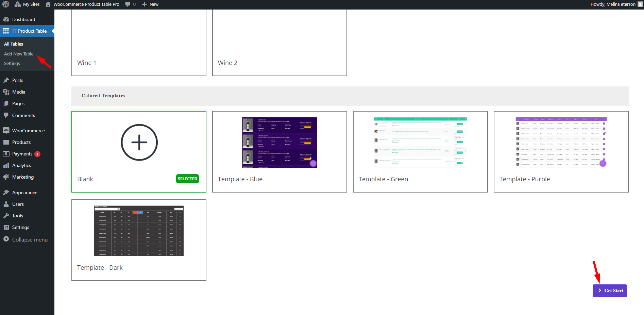This screenshot has height=315, width=644.
Task: Click the WooCommerce woo icon
Action: click(6, 131)
